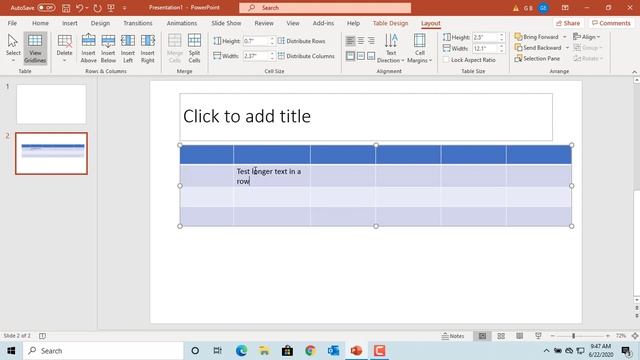Align text to bottom of cell
The height and width of the screenshot is (360, 640).
point(371,56)
